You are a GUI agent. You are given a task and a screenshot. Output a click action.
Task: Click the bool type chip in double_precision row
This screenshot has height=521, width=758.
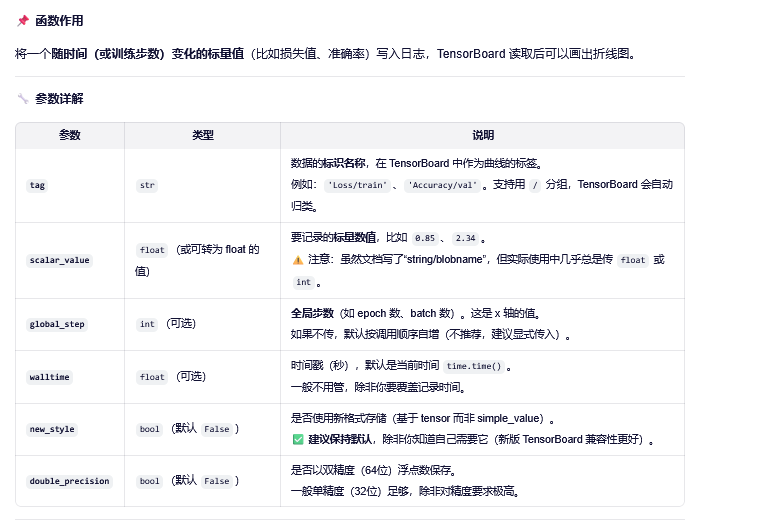[149, 481]
